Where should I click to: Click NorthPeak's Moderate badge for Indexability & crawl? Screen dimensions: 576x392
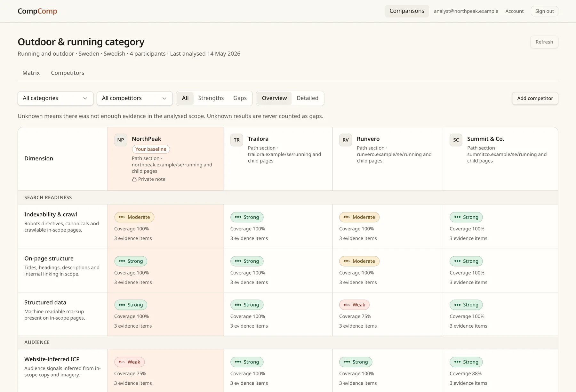tap(134, 217)
